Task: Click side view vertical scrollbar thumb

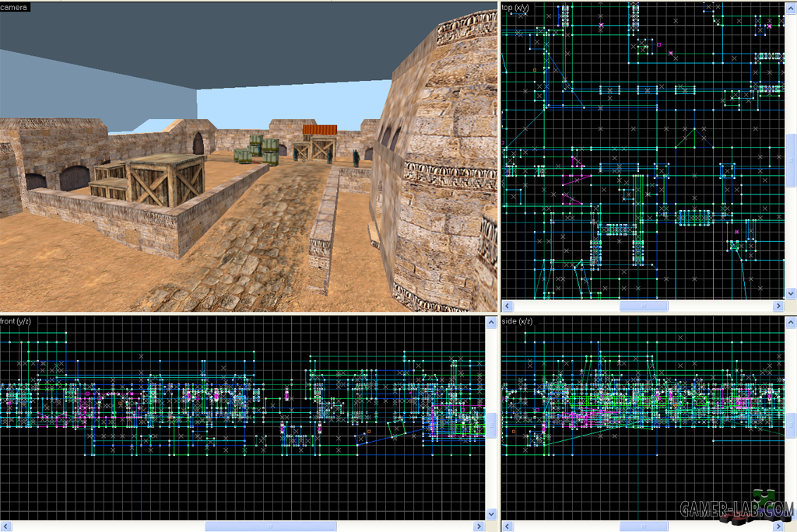Action: tap(791, 425)
